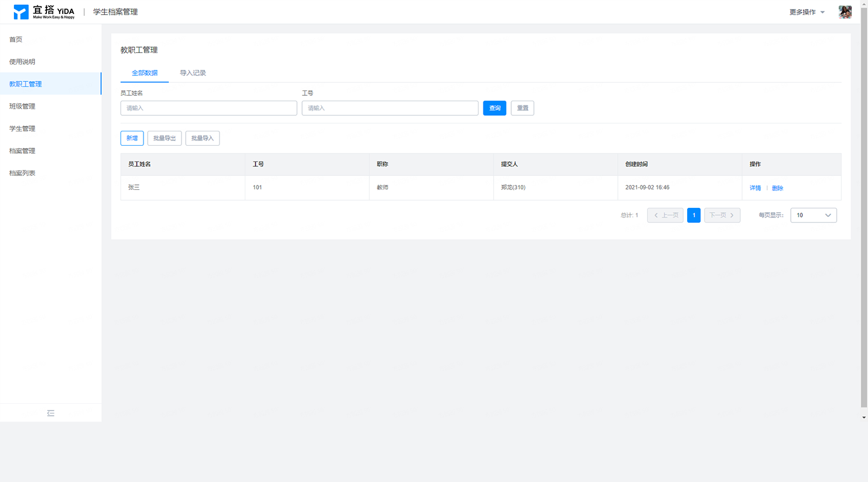Click the 职称 column header

click(x=431, y=164)
